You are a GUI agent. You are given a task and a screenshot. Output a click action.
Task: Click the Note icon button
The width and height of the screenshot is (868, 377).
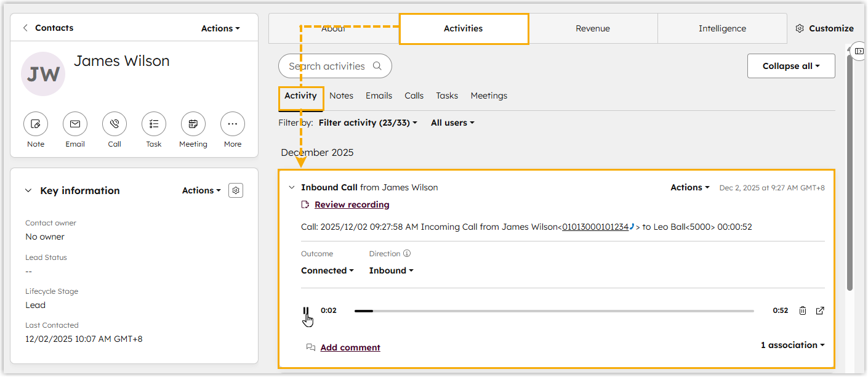coord(36,124)
